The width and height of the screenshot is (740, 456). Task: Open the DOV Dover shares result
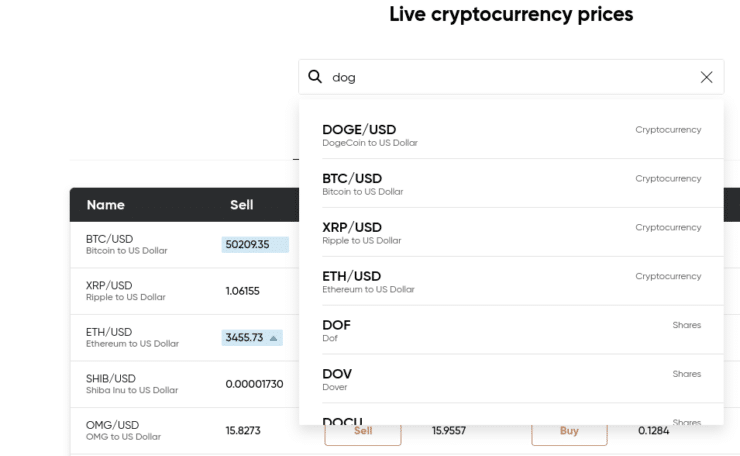[x=512, y=379]
